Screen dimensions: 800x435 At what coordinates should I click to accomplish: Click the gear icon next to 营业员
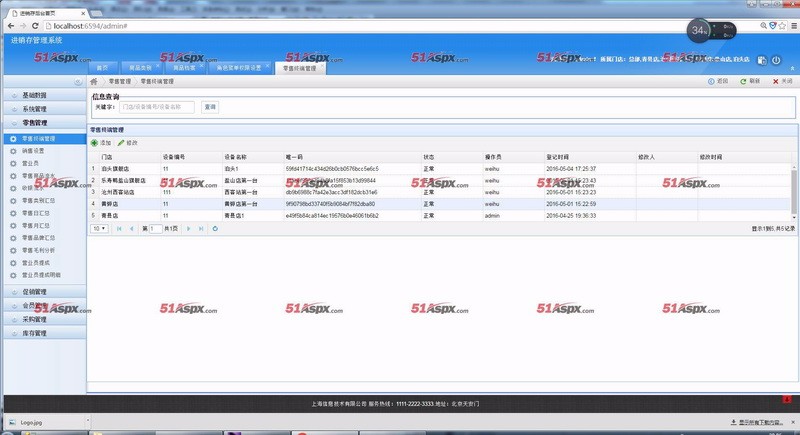[x=13, y=163]
